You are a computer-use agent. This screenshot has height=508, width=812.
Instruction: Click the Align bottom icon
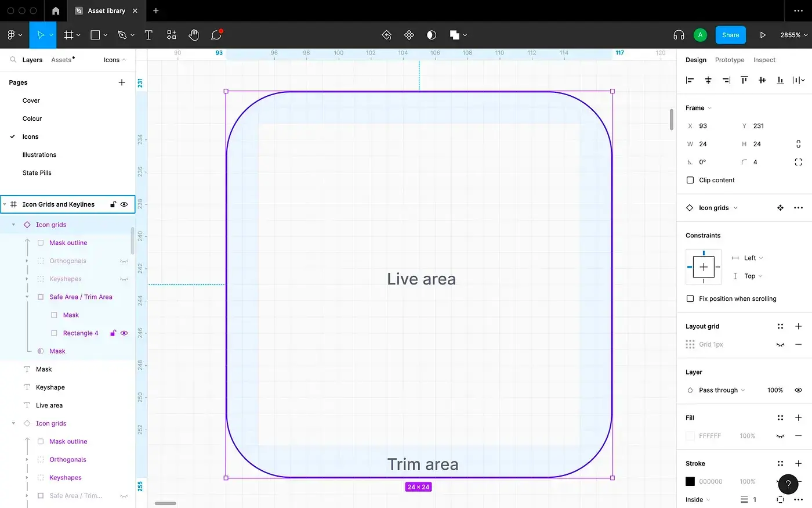780,80
